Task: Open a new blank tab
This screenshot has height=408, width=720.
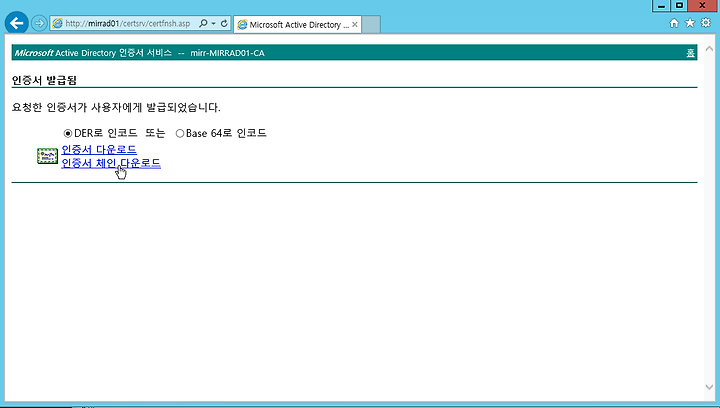Action: (371, 25)
